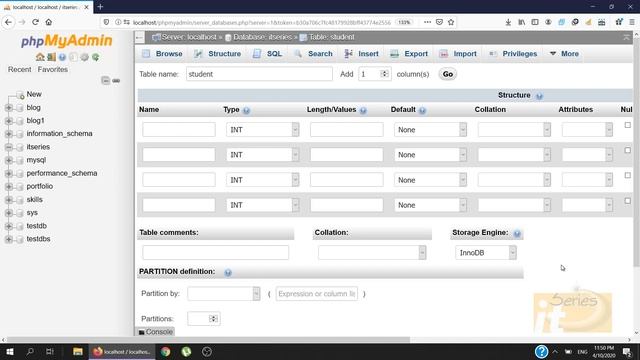The width and height of the screenshot is (640, 360).
Task: Open Partition by dropdown
Action: click(x=224, y=293)
